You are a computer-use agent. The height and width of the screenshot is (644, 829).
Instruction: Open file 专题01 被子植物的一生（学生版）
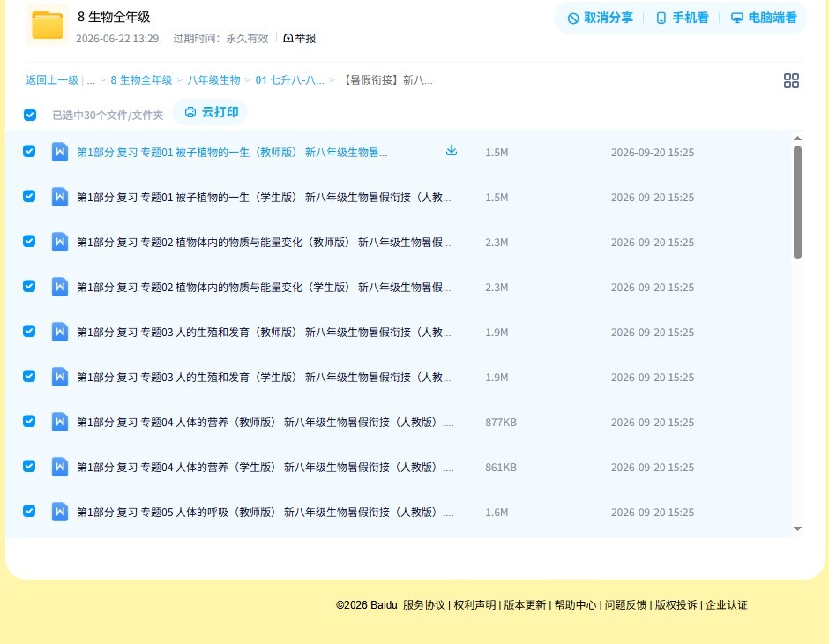pyautogui.click(x=264, y=198)
